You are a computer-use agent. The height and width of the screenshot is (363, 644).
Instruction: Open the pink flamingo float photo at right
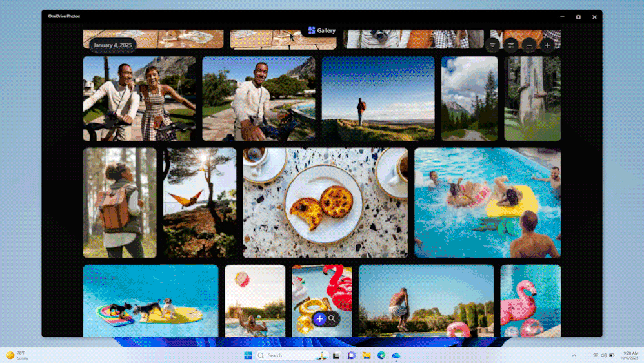[530, 301]
